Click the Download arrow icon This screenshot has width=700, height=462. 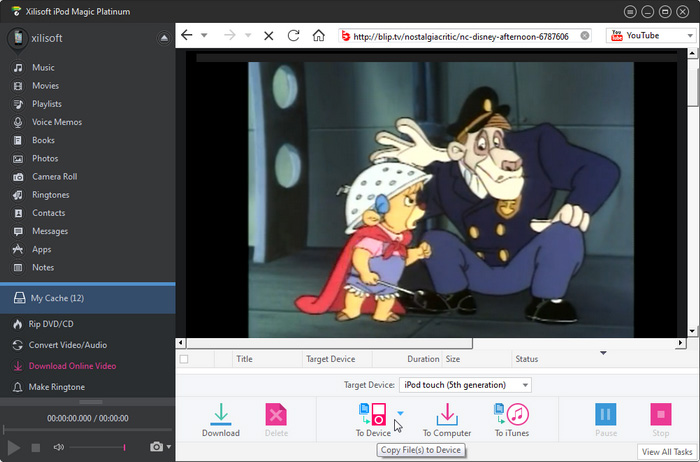[221, 413]
